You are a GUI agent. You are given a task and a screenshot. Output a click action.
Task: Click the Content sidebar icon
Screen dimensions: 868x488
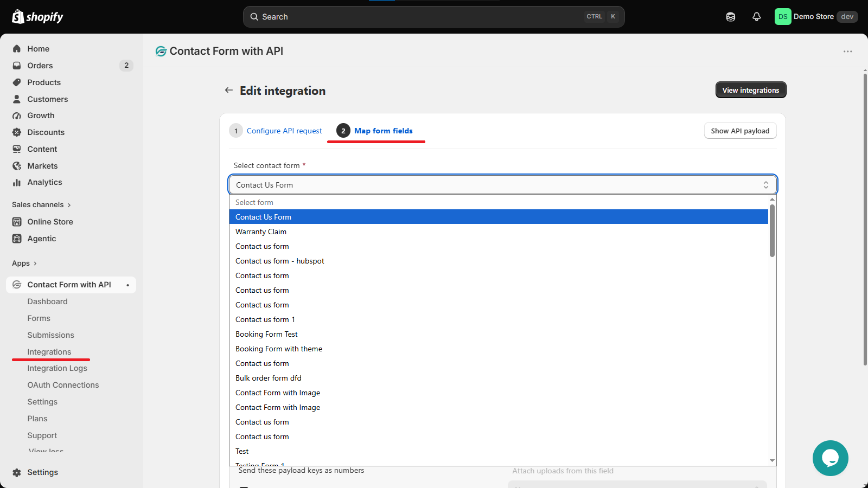point(17,149)
